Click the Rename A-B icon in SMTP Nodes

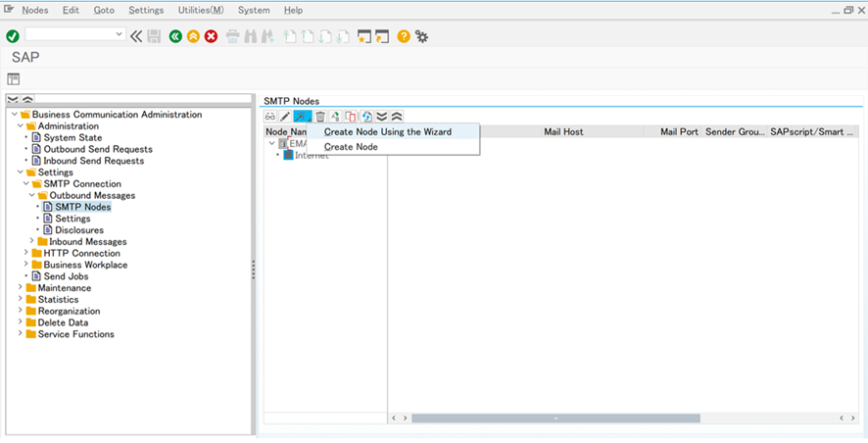coord(335,117)
